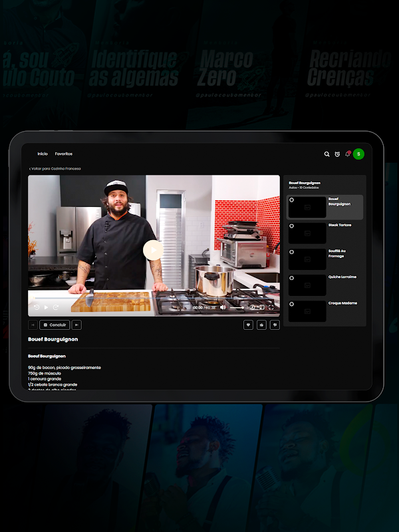Mute video with speaker icon
This screenshot has height=532, width=399.
(x=223, y=307)
